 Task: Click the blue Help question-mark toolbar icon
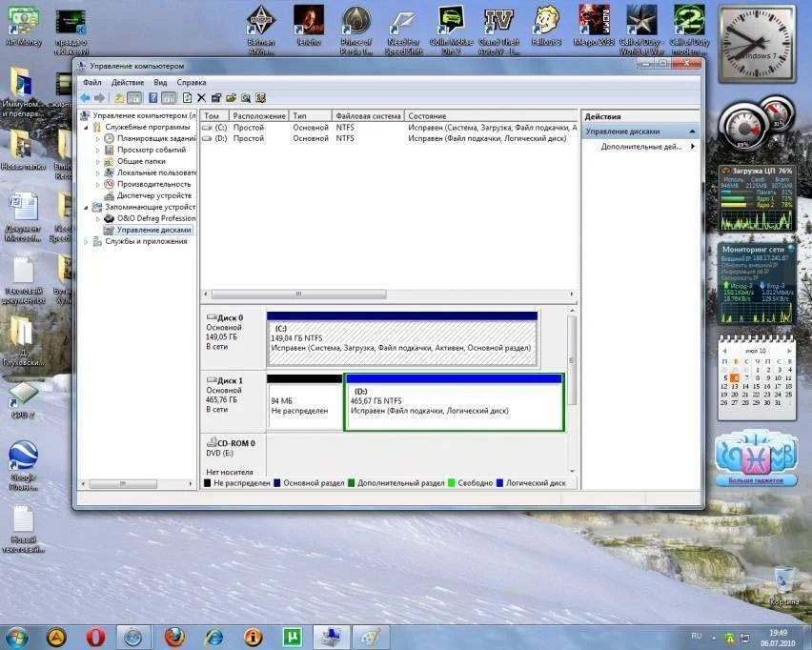152,98
